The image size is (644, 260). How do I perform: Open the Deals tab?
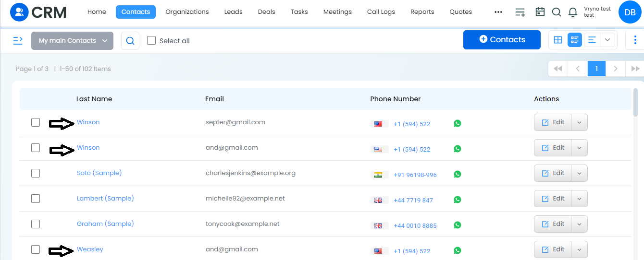(x=266, y=12)
